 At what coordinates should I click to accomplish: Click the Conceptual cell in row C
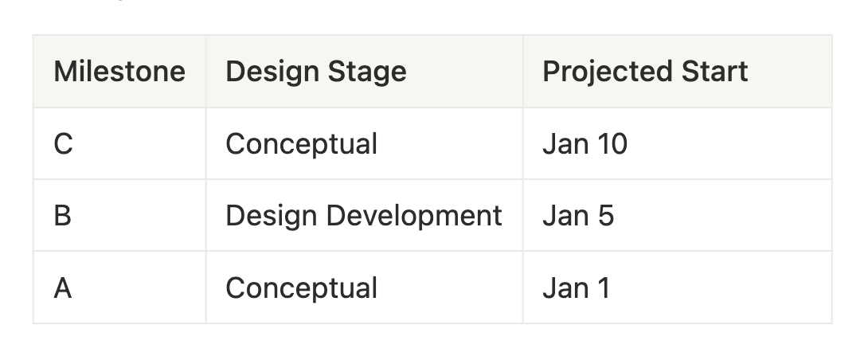[x=364, y=143]
